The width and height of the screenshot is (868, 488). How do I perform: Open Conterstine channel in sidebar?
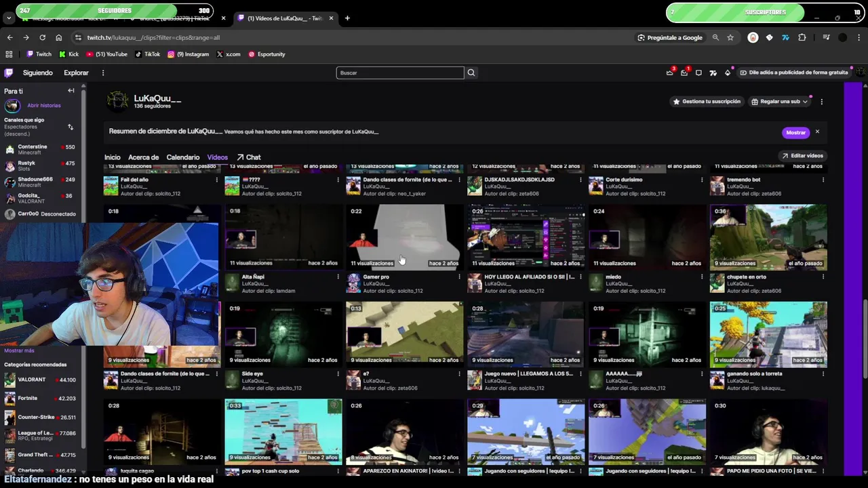tap(41, 149)
